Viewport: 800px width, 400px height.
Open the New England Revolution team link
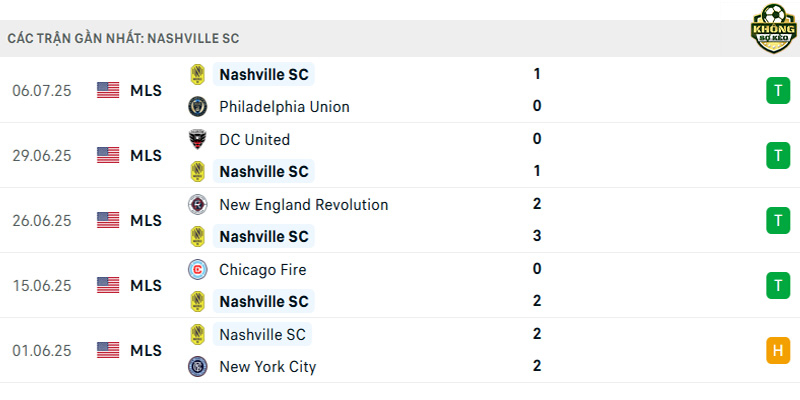pyautogui.click(x=304, y=205)
